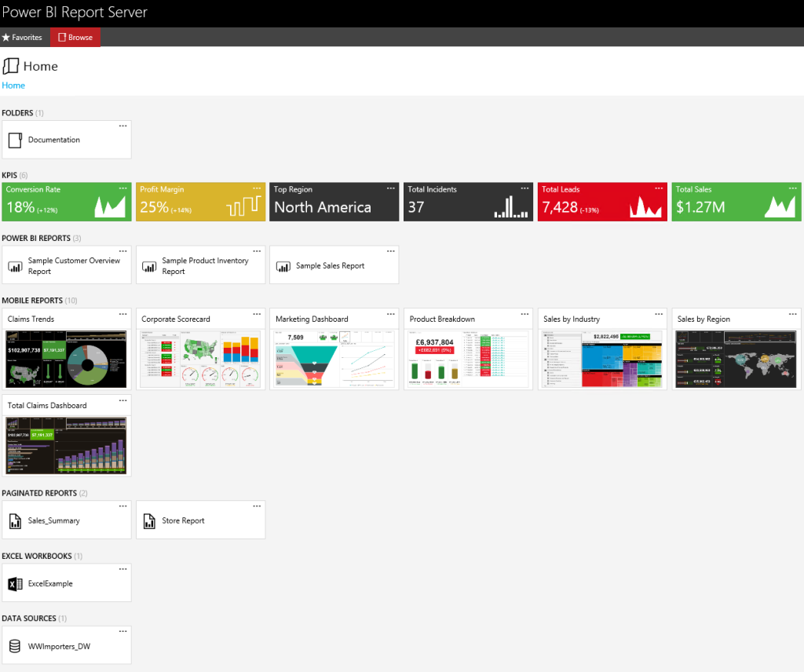Click the star icon on the Favorites tab
Screen dimensions: 804x672
[x=5, y=37]
